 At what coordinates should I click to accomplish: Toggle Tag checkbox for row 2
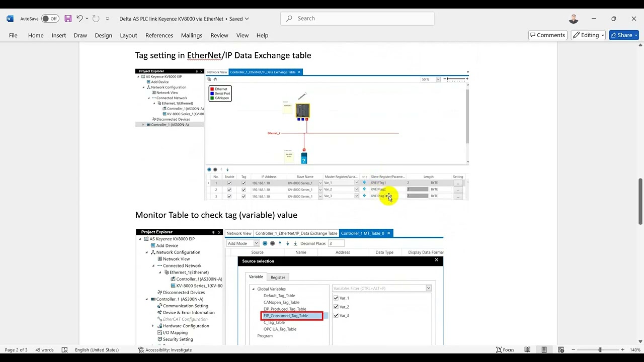point(244,190)
